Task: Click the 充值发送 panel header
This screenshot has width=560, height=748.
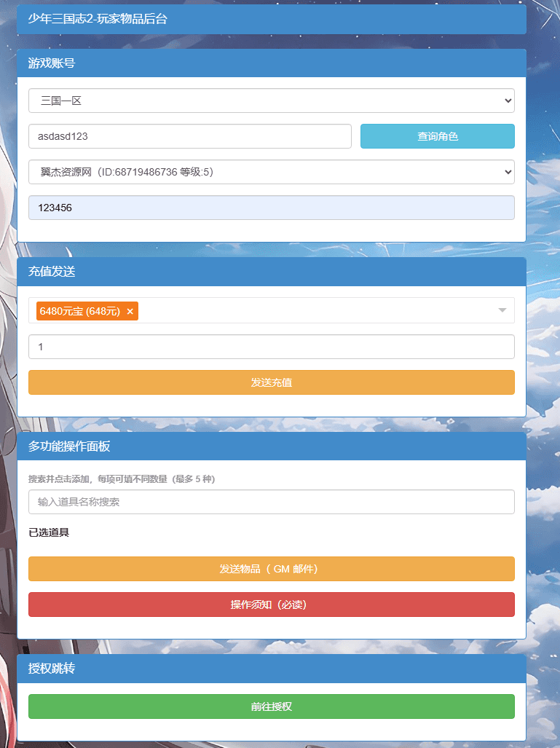Action: pos(272,272)
